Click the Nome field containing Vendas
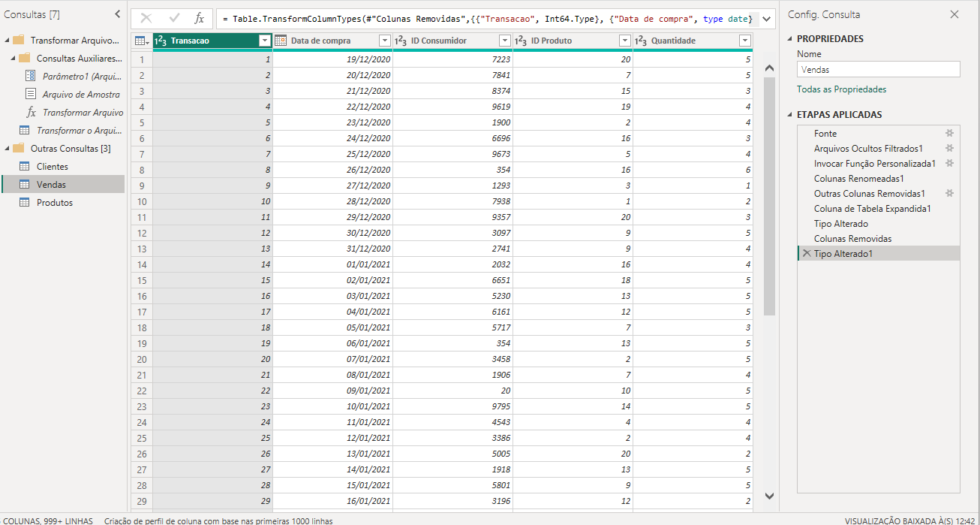Image resolution: width=980 pixels, height=525 pixels. (x=878, y=70)
